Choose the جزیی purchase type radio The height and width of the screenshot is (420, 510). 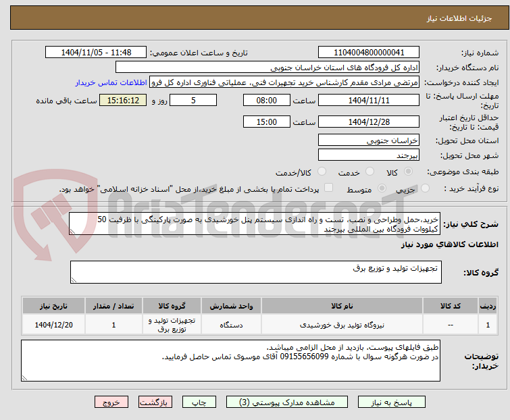pos(425,188)
